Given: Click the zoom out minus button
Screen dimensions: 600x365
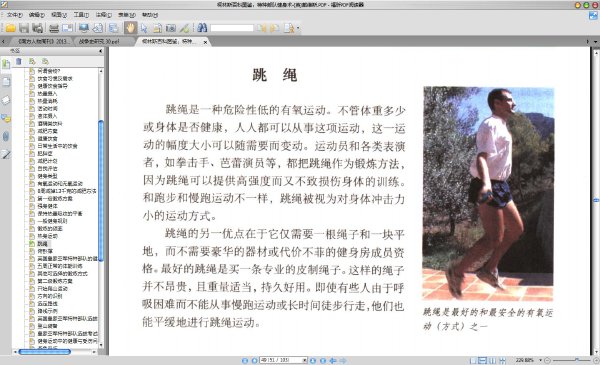Looking at the screenshot, I should click(547, 360).
